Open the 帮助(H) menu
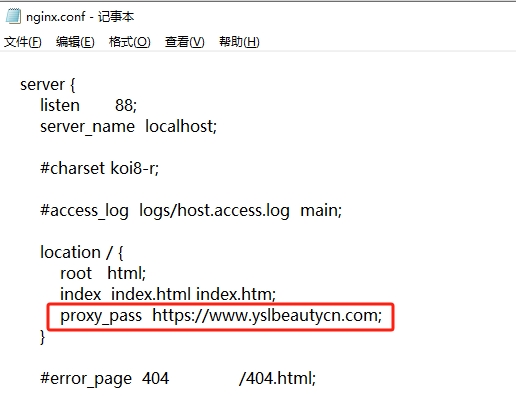This screenshot has height=396, width=516. (239, 42)
